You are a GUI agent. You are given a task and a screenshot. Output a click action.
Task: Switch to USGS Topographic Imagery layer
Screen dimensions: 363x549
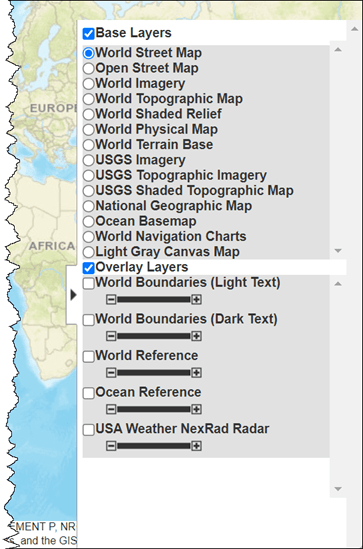pyautogui.click(x=89, y=175)
